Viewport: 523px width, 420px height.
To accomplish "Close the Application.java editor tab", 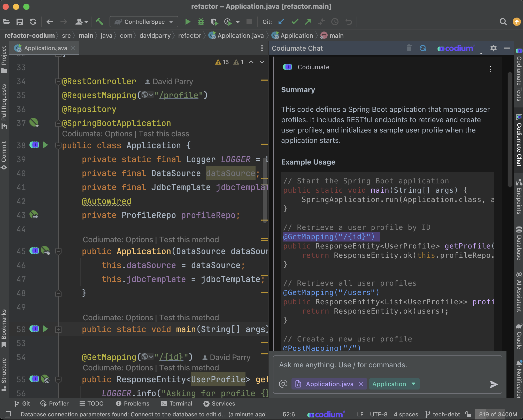I will 73,48.
